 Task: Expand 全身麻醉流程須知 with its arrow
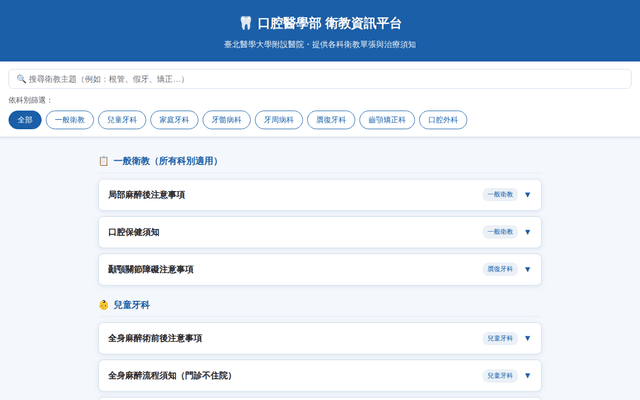(x=527, y=376)
